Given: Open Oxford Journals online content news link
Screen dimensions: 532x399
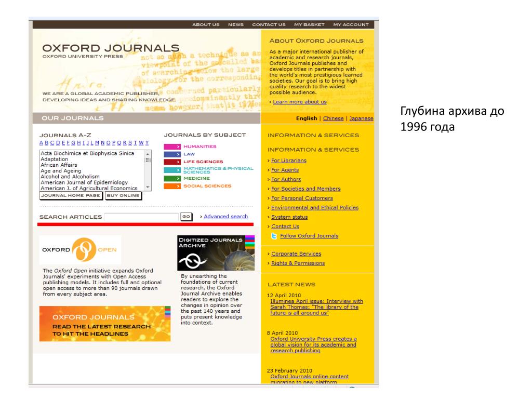Looking at the screenshot, I should point(309,379).
